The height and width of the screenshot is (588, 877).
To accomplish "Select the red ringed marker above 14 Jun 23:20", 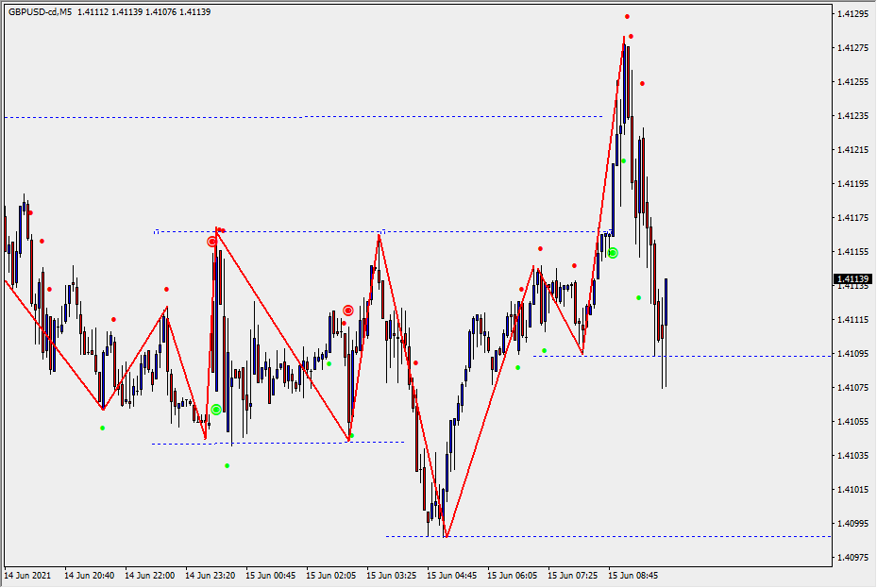I will click(x=212, y=242).
